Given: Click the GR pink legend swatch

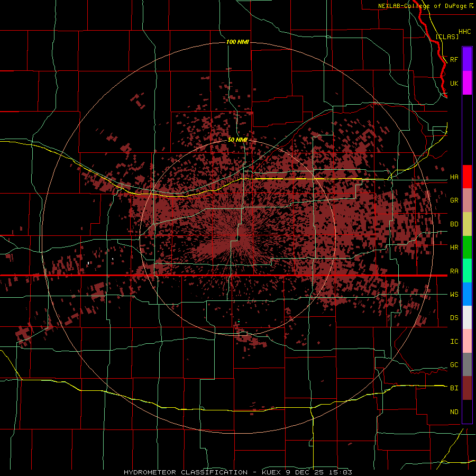Looking at the screenshot, I should (x=467, y=200).
